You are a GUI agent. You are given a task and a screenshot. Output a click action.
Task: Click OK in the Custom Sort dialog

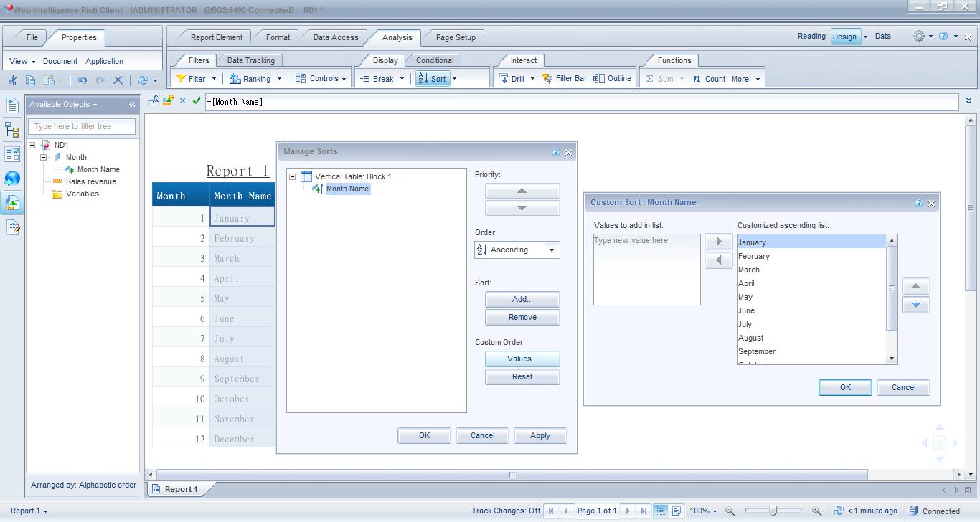coord(844,387)
